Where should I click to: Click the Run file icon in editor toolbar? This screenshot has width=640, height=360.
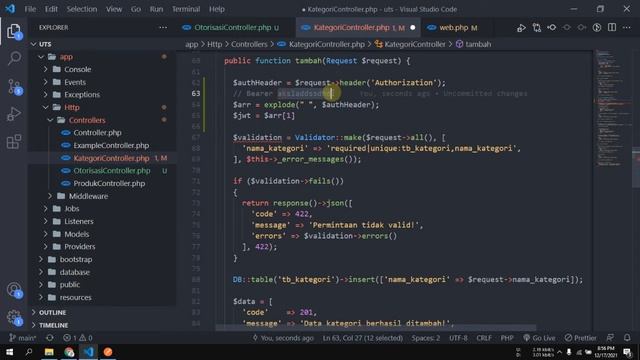(521, 28)
